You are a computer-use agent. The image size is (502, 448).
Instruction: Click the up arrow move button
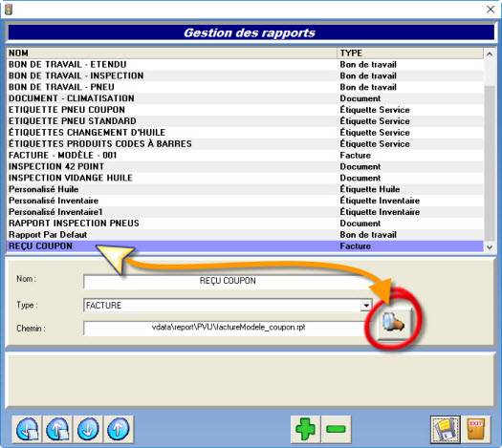click(x=119, y=429)
